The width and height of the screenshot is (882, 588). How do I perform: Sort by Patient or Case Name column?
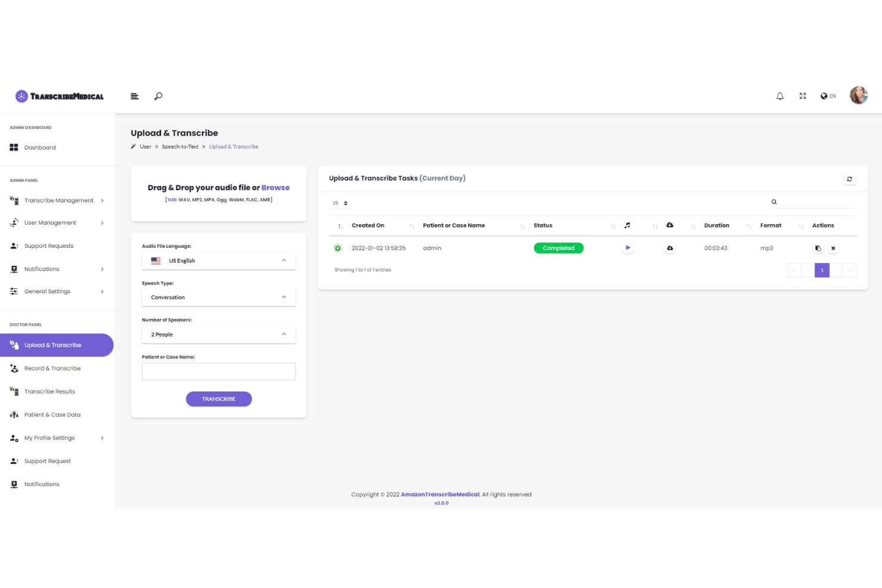coord(454,225)
